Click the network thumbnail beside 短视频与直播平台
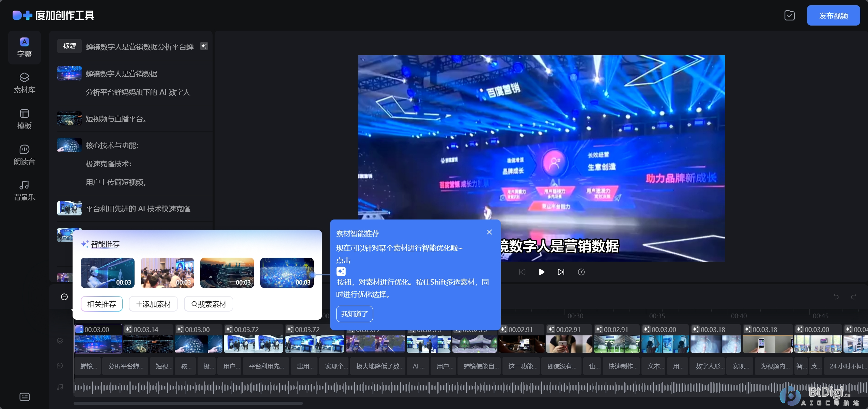The image size is (868, 409). click(x=69, y=118)
